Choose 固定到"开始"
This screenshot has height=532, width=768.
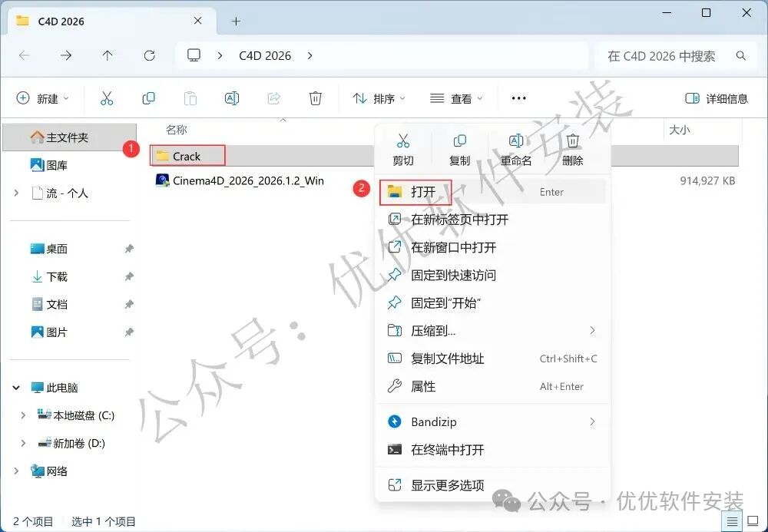pos(493,303)
